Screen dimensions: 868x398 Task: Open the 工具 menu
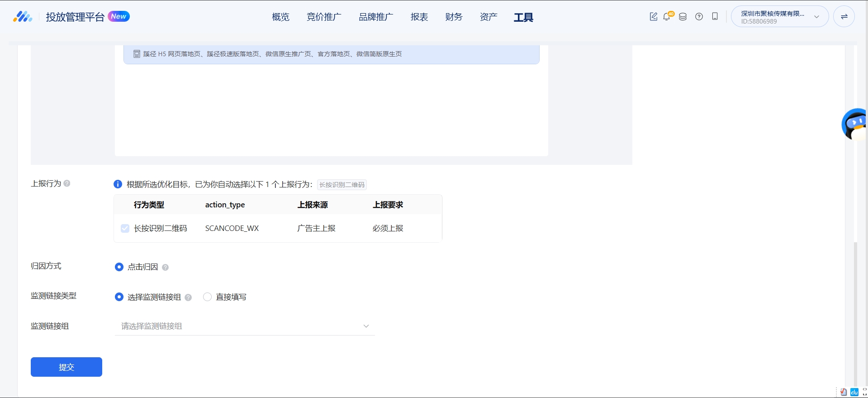(x=523, y=17)
